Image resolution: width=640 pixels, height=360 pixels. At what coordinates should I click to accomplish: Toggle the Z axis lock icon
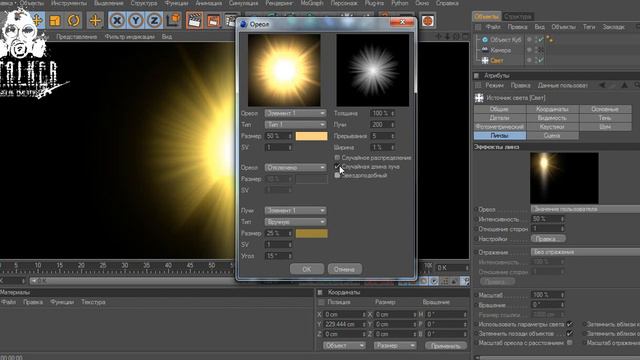point(154,20)
